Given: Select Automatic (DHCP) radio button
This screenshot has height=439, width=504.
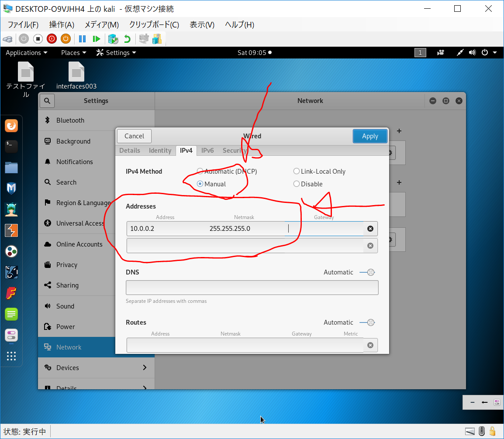Looking at the screenshot, I should [200, 171].
